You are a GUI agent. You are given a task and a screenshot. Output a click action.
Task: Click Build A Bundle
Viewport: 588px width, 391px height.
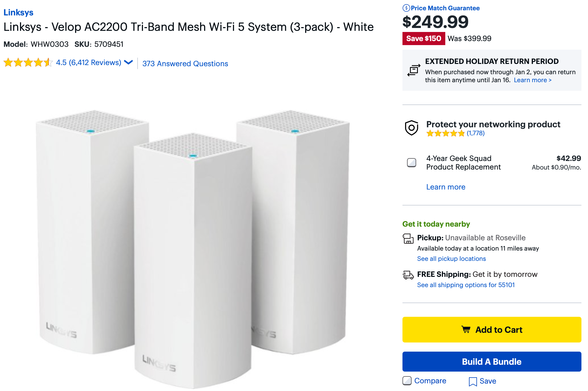[x=492, y=361]
